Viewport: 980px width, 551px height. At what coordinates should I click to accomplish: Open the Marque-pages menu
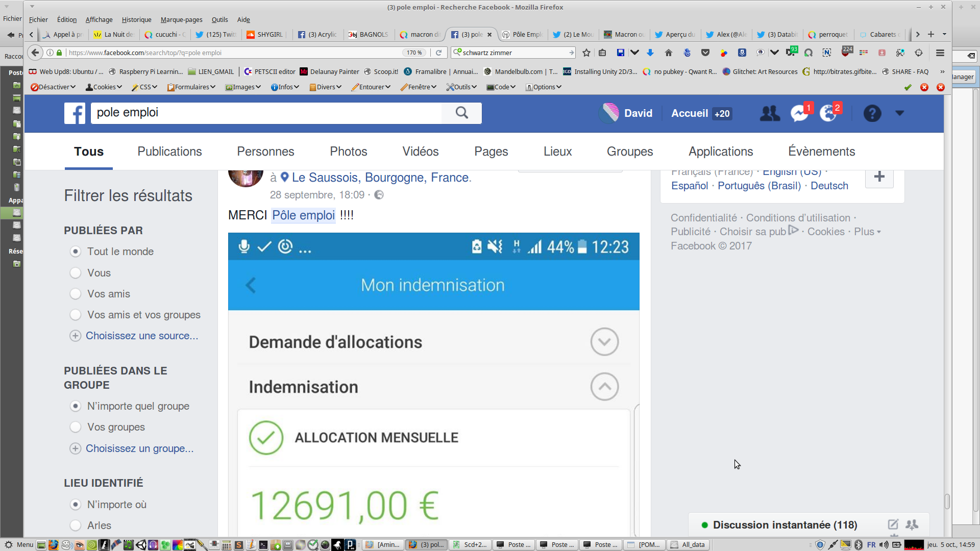[x=181, y=19]
